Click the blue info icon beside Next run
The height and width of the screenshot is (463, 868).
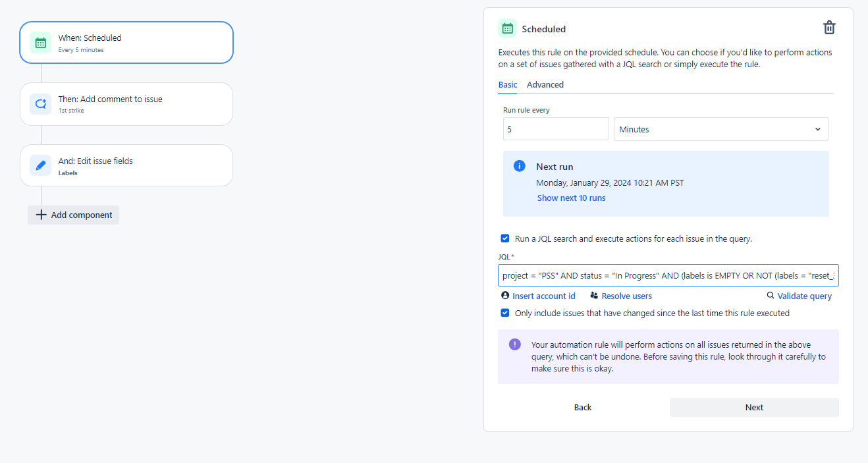[520, 166]
